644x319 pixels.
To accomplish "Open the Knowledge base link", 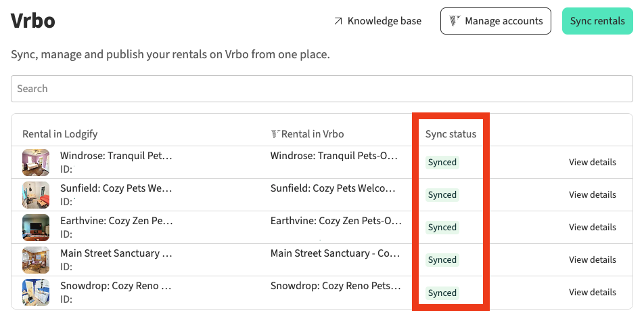I will 384,21.
